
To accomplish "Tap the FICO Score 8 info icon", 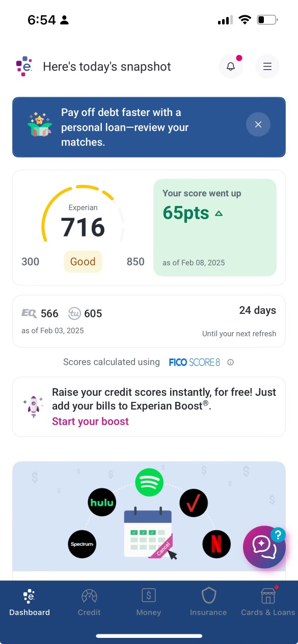I will coord(230,363).
